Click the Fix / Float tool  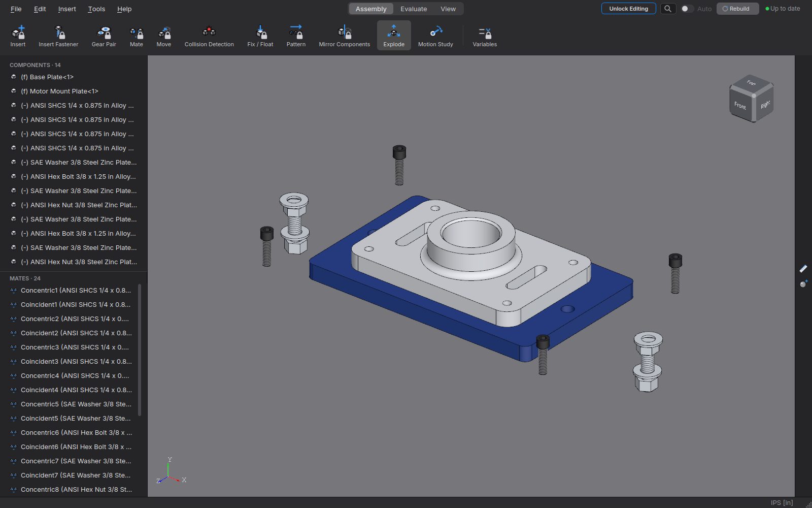260,36
